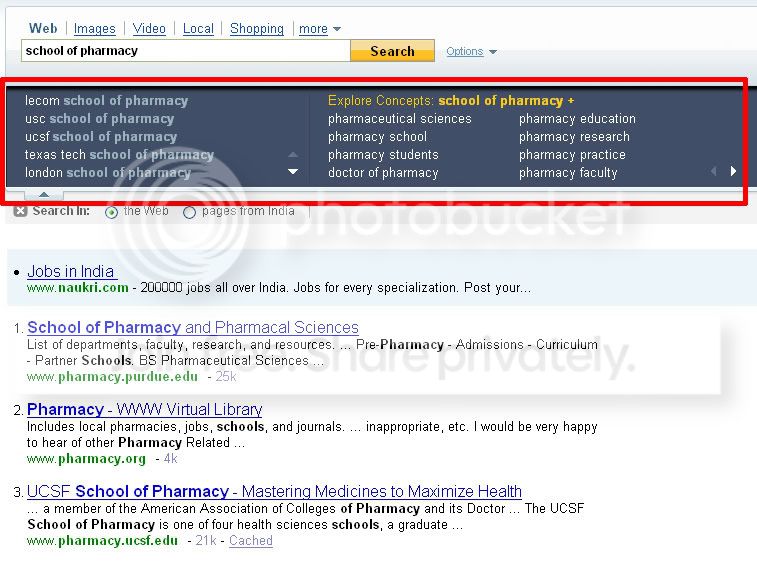Choose suggestion 'lecom school of pharmacy'

pos(106,100)
